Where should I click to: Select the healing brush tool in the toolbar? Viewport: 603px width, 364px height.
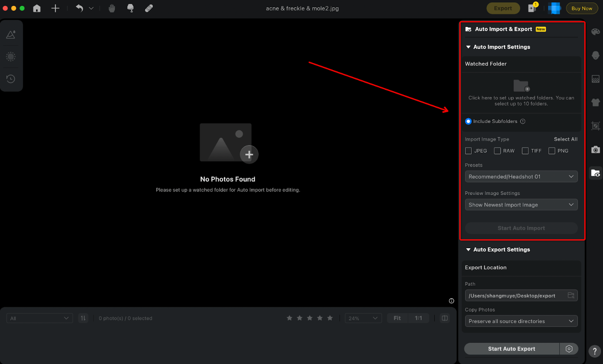click(x=148, y=8)
